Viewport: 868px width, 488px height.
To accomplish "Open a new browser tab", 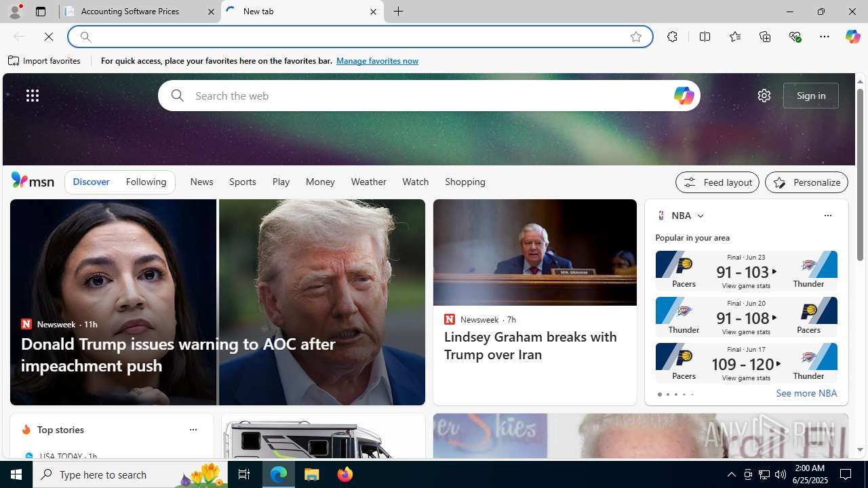I will [399, 12].
